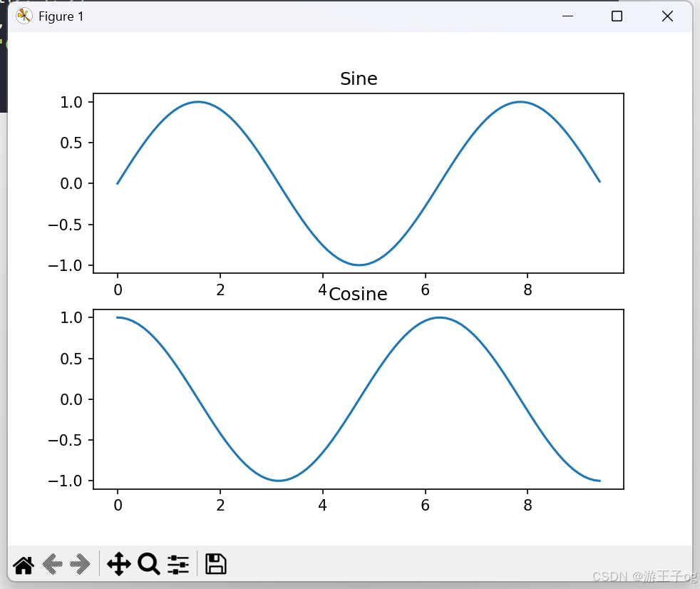Image resolution: width=700 pixels, height=589 pixels.
Task: Click x-axis label 8 under the Cosine plot
Action: click(527, 505)
